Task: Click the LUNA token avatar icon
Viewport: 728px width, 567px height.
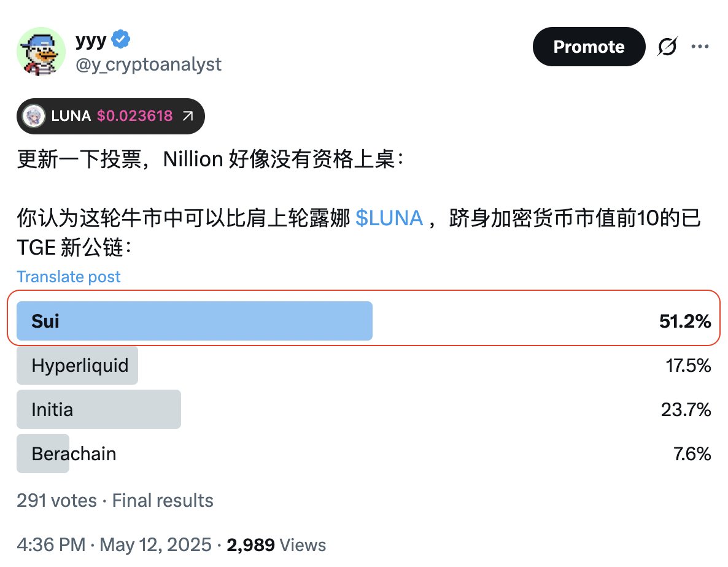Action: click(x=33, y=116)
